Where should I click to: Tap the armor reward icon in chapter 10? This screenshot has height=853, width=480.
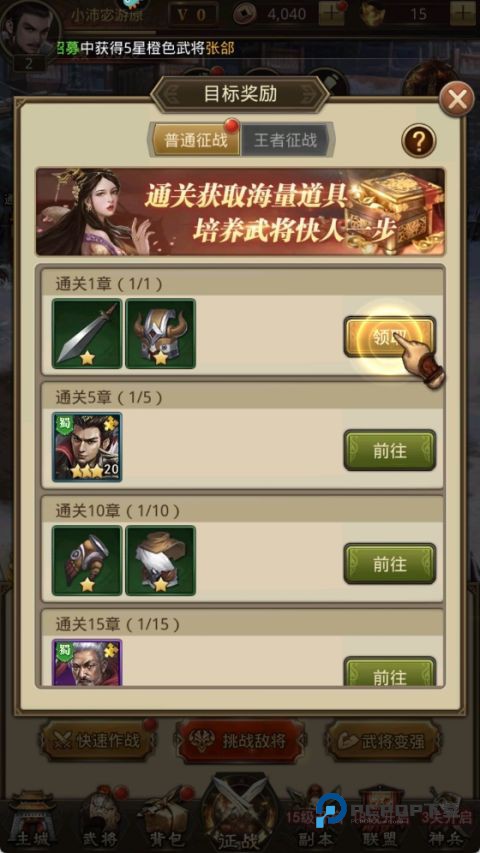[161, 560]
